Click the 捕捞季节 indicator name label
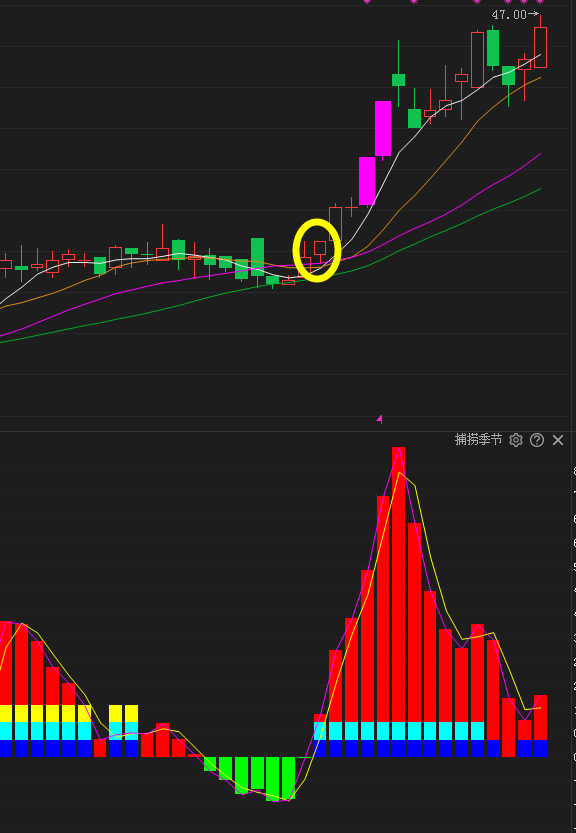Viewport: 576px width, 833px height. click(478, 440)
